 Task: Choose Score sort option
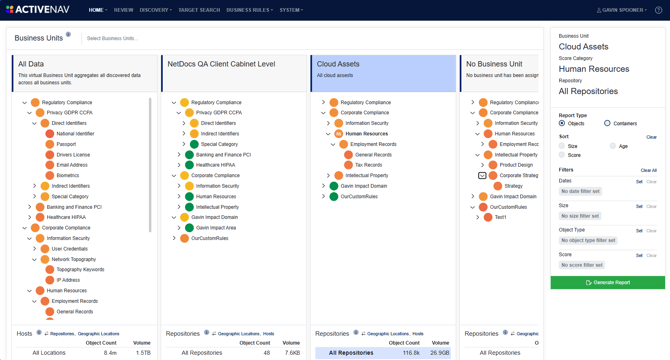[x=562, y=155]
